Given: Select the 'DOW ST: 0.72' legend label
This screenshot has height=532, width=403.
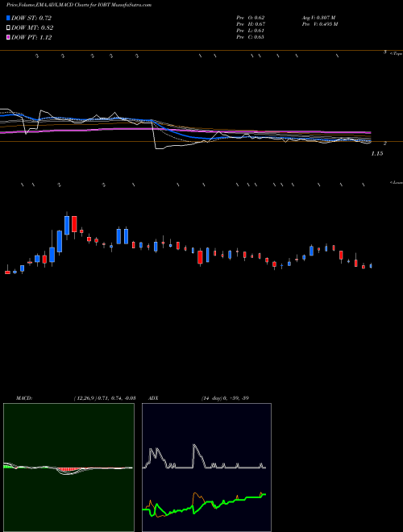Looking at the screenshot, I should [31, 18].
